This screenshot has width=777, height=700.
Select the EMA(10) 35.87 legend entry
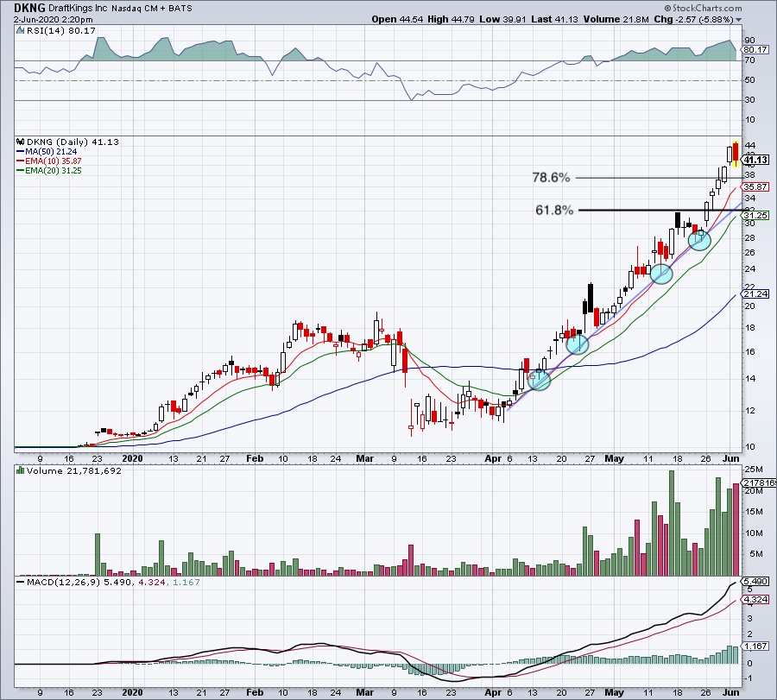point(49,161)
